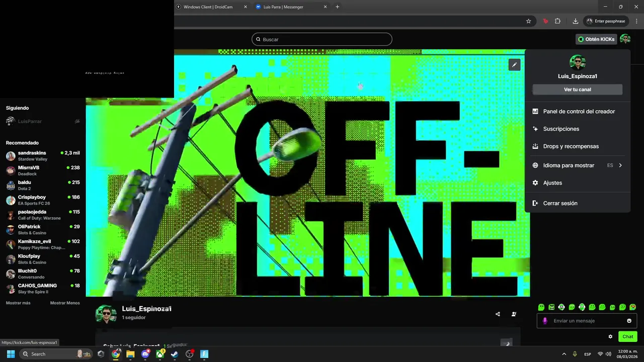This screenshot has height=362, width=644.
Task: Click the tray microphone indicator
Action: (575, 354)
